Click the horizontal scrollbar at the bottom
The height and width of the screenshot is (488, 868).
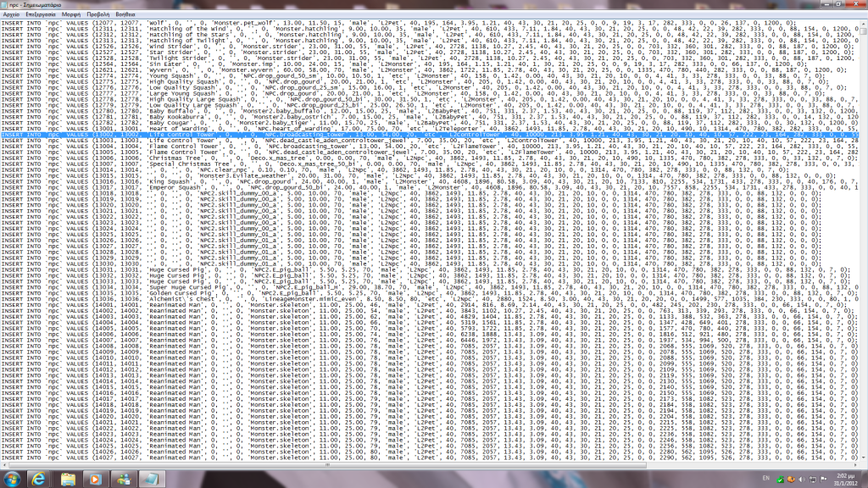pyautogui.click(x=424, y=466)
